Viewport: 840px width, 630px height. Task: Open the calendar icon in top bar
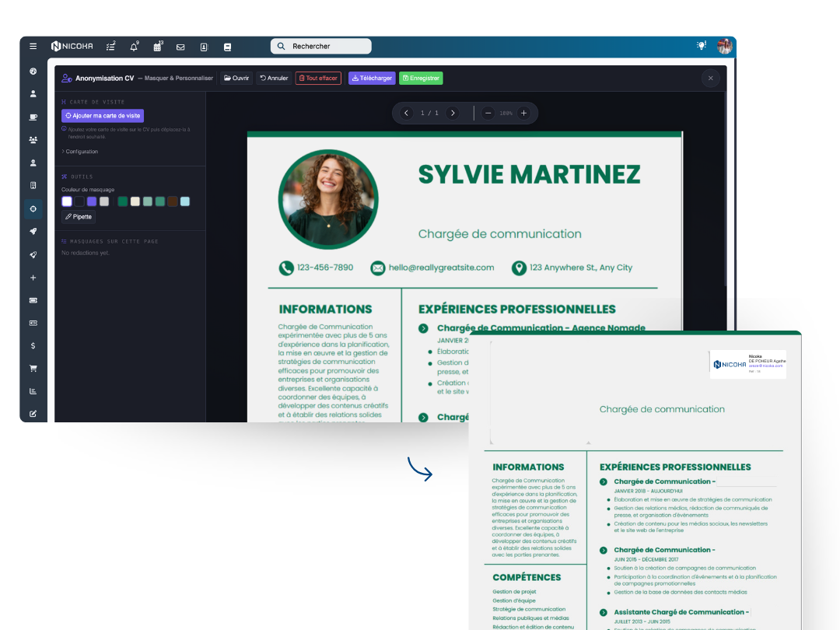click(x=157, y=47)
